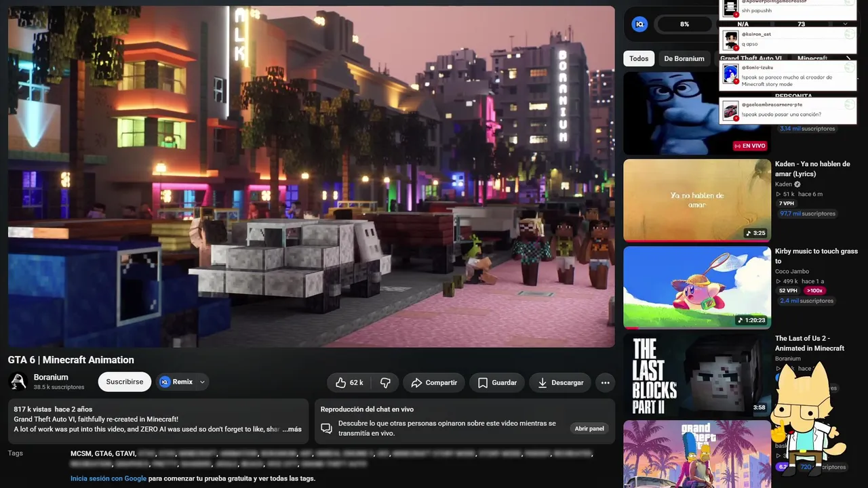Viewport: 868px width, 488px height.
Task: Click 'Reproducción del chat en vivo' heading
Action: 367,409
